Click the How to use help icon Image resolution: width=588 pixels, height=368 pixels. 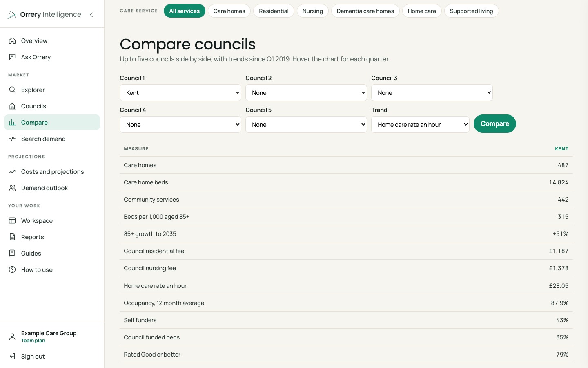12,270
